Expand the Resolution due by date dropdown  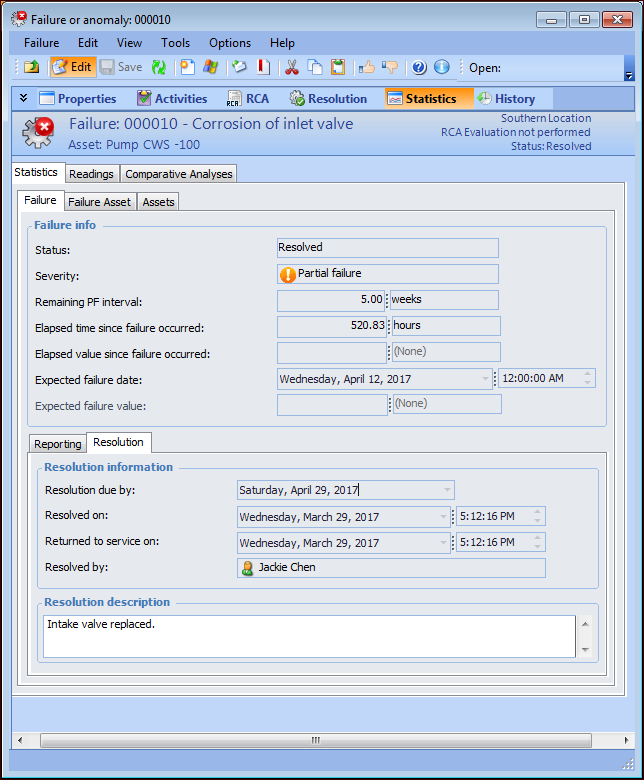click(445, 490)
